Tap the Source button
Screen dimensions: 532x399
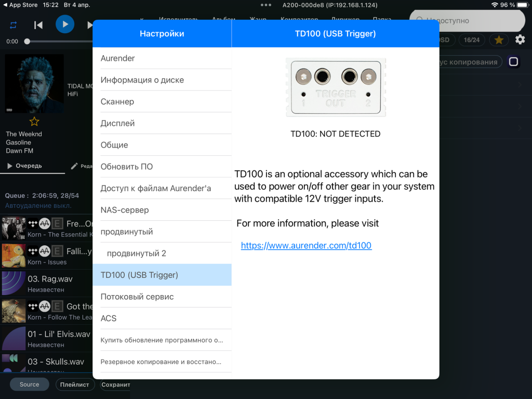pyautogui.click(x=29, y=384)
